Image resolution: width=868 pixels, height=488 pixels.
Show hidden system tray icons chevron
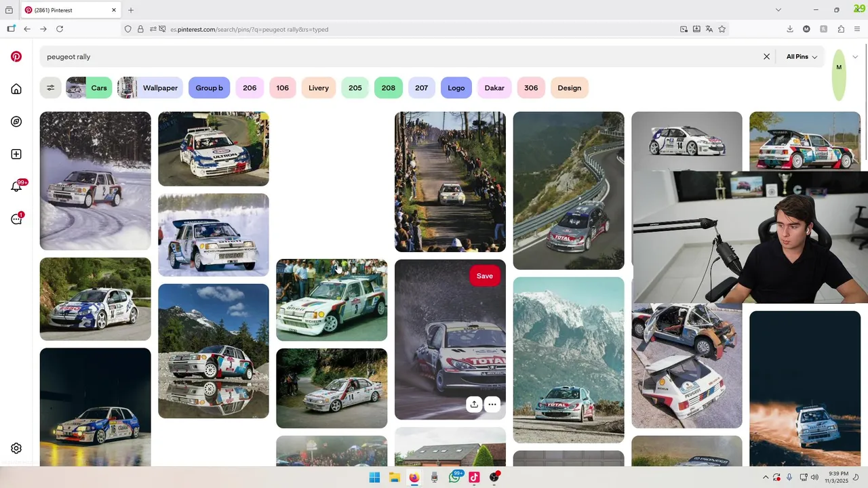(766, 477)
